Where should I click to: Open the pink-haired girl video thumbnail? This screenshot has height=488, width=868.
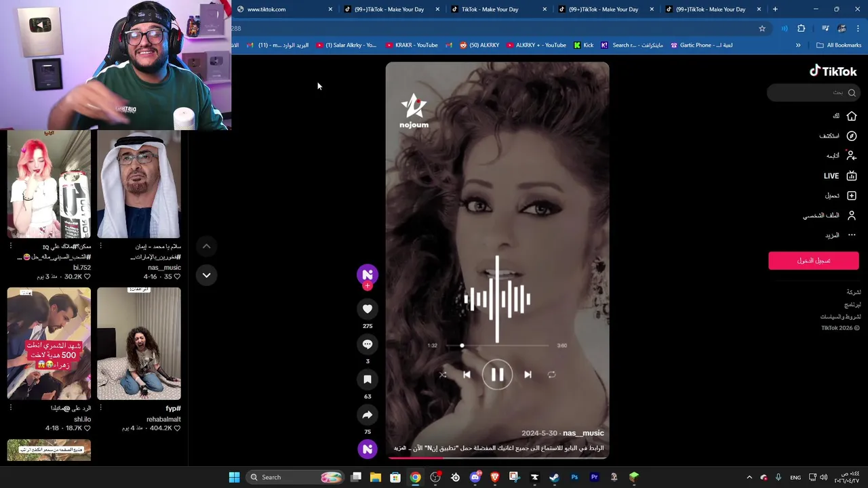point(49,184)
